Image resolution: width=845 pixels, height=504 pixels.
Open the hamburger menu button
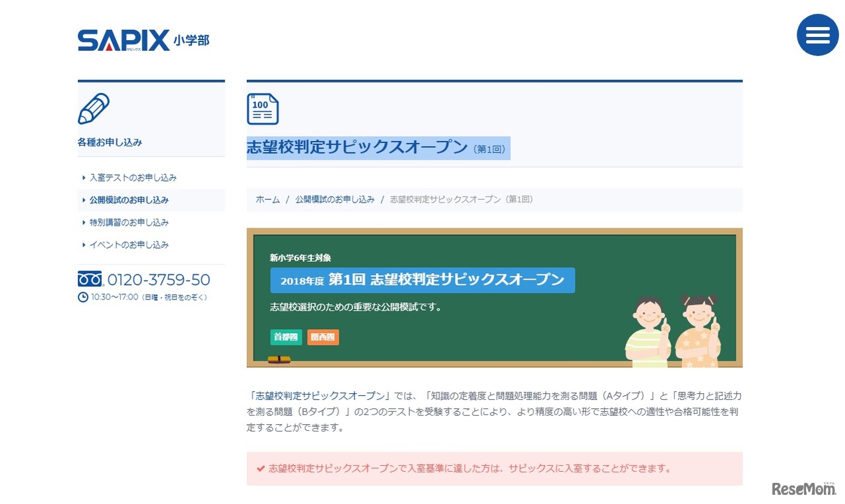817,35
